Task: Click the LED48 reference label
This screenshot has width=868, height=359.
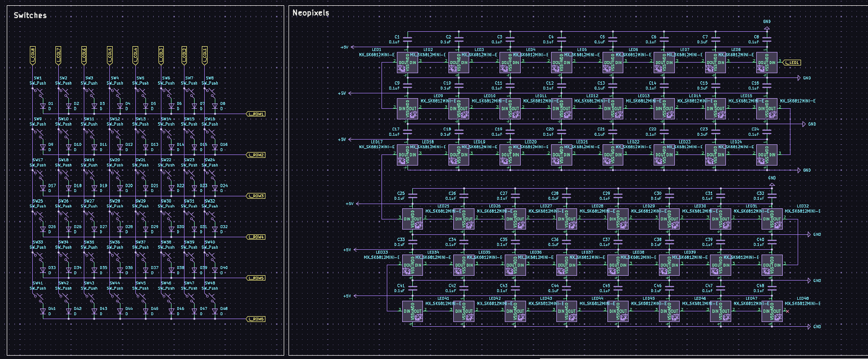Action: tap(803, 298)
